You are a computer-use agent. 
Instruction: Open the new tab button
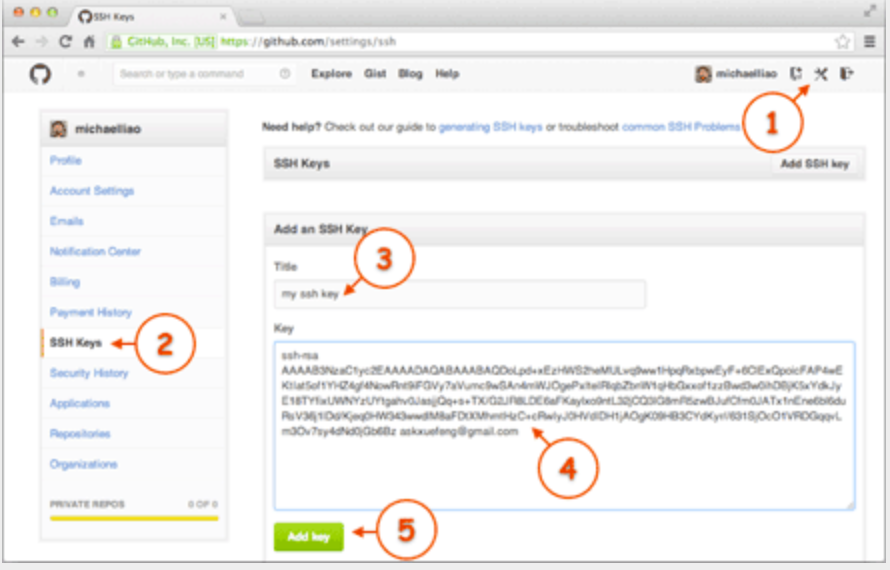(251, 17)
